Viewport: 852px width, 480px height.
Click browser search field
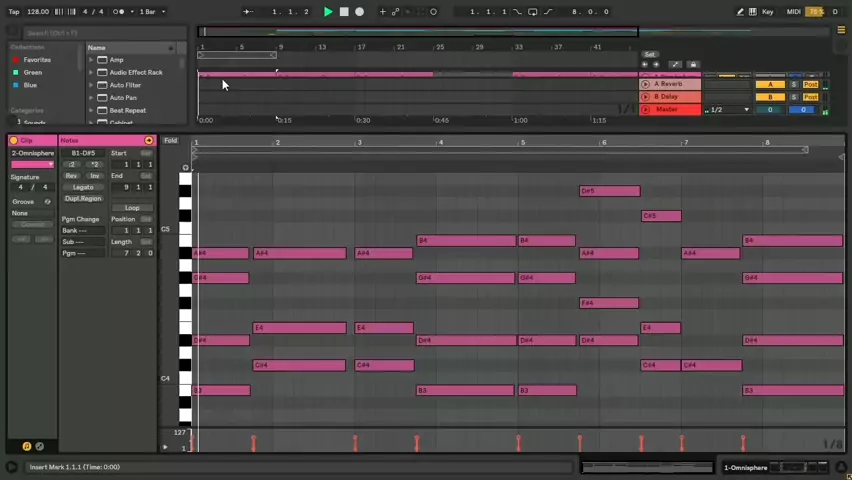(103, 33)
